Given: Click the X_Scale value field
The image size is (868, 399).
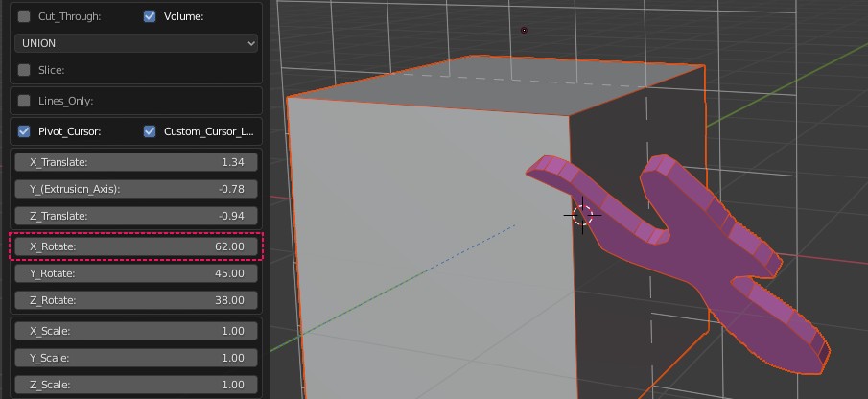Looking at the screenshot, I should [136, 331].
